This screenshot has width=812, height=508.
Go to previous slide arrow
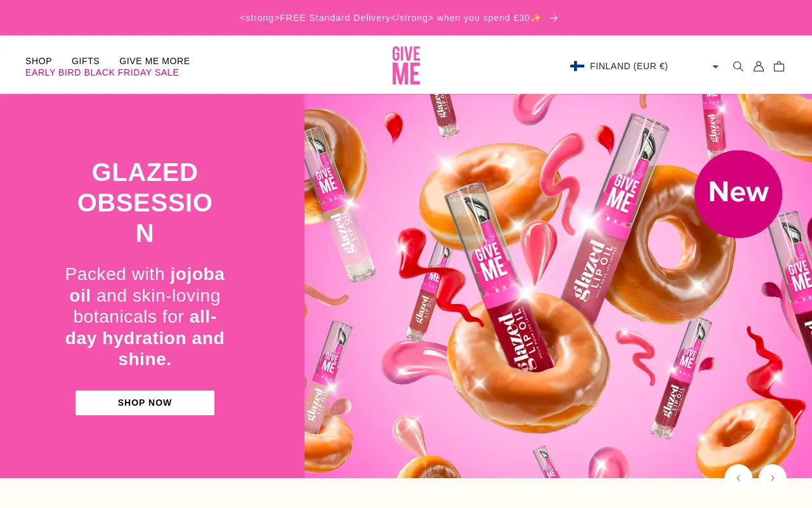pyautogui.click(x=738, y=478)
